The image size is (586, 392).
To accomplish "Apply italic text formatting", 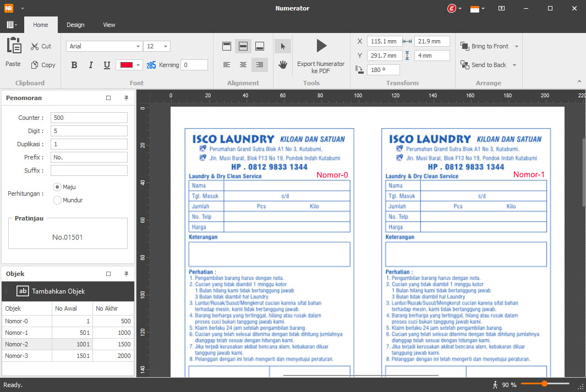I will point(91,65).
